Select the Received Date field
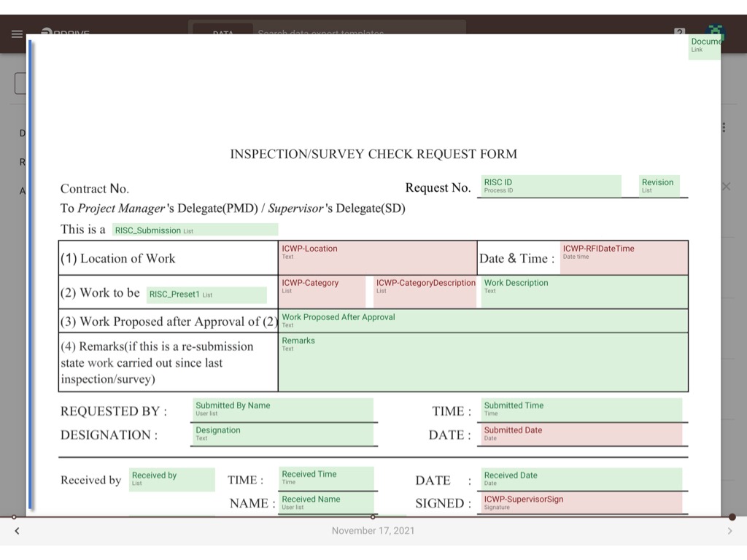 581,479
